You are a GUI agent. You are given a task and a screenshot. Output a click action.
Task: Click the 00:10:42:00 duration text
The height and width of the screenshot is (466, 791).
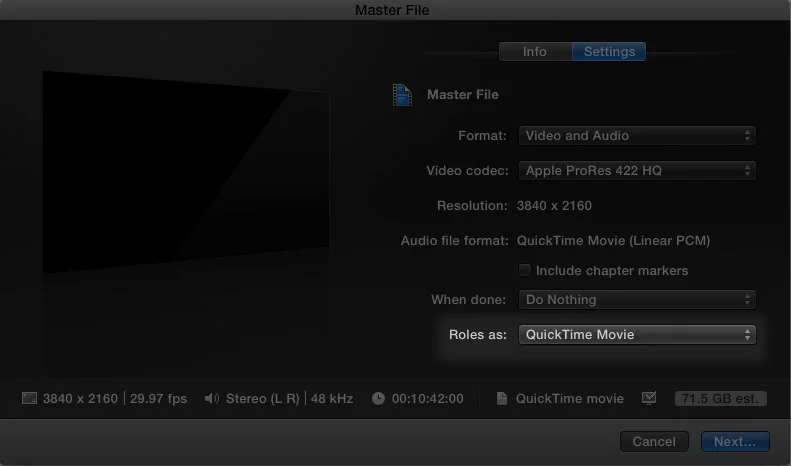tap(427, 398)
